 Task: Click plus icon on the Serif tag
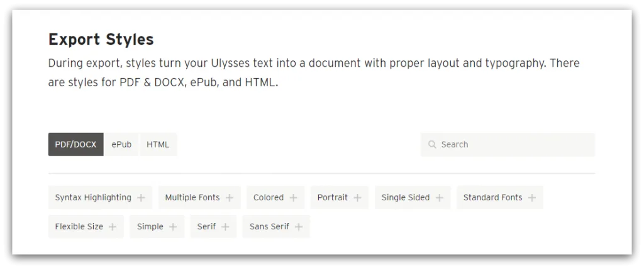(225, 227)
